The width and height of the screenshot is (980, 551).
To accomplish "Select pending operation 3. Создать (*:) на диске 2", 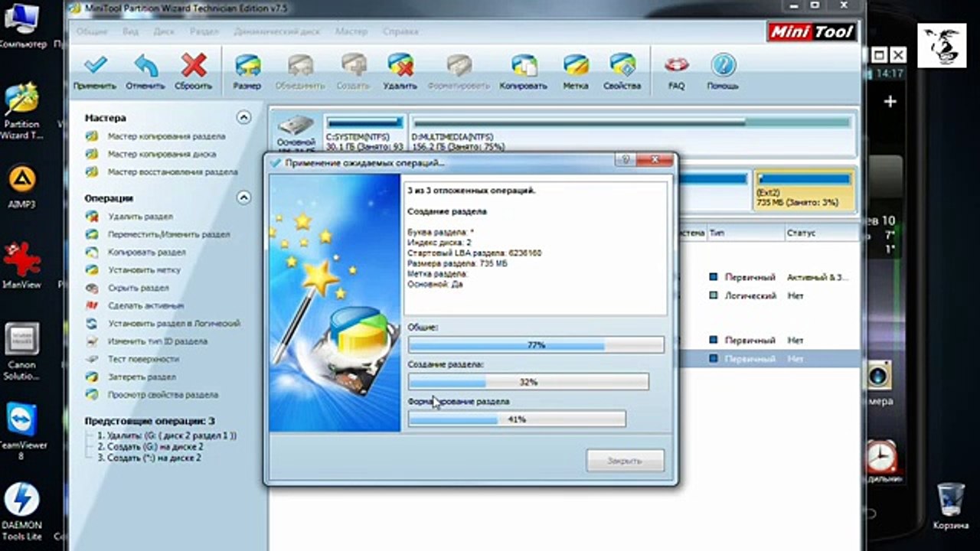I will point(149,458).
